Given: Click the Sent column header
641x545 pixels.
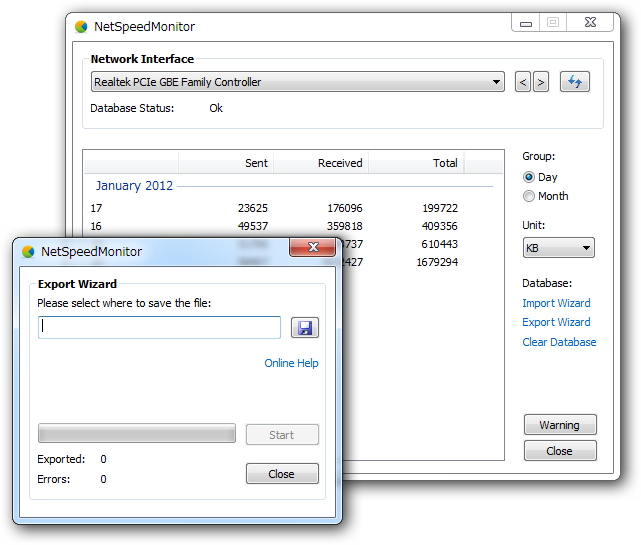Looking at the screenshot, I should [226, 163].
